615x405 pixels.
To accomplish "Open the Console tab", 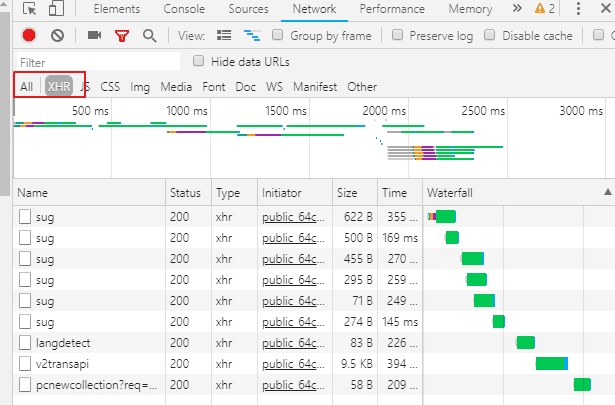I will 183,9.
